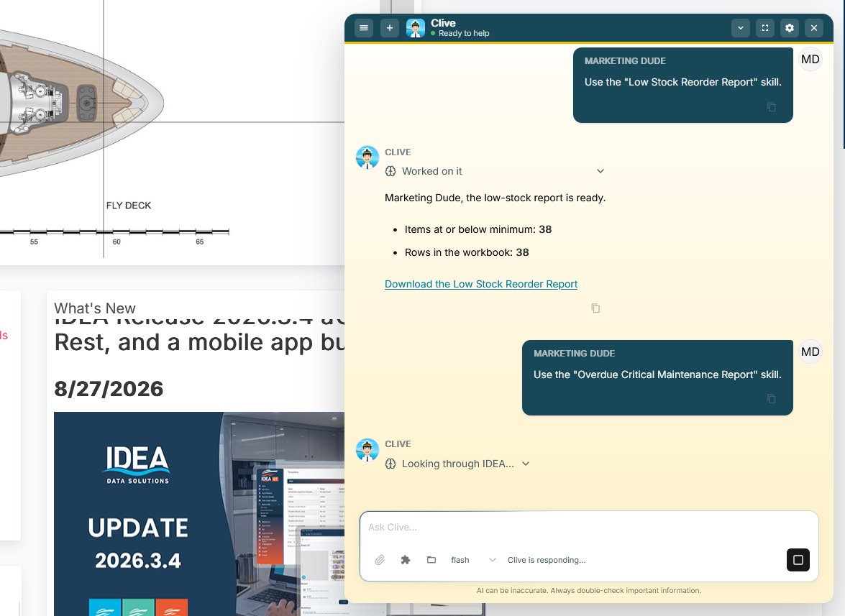Screen dimensions: 845x616
Task: Click the "What's New" heading
Action: [x=95, y=308]
